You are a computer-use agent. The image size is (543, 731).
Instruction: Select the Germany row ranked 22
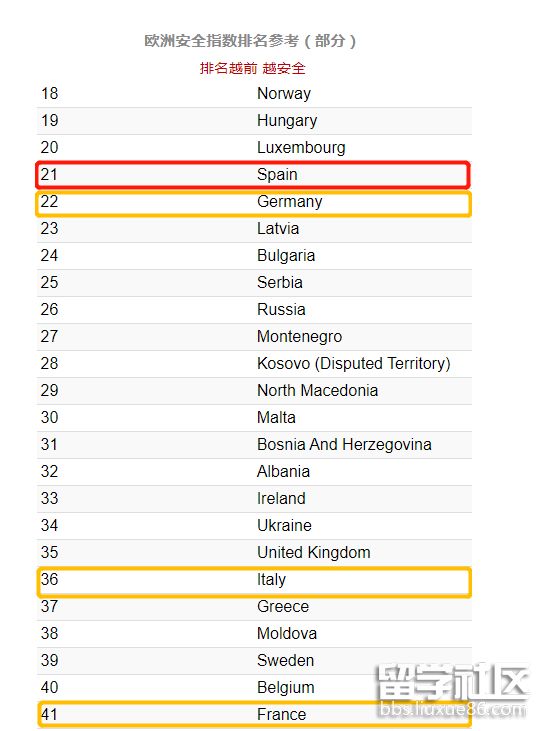click(x=254, y=203)
